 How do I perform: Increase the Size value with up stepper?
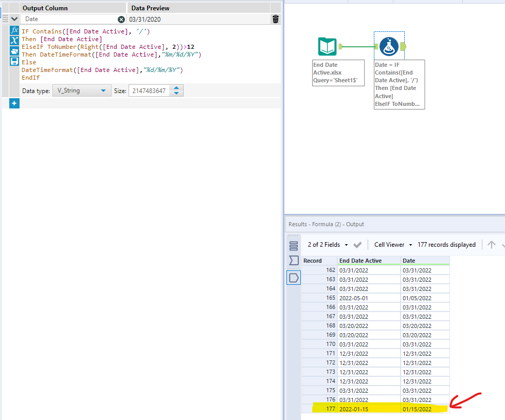(176, 88)
